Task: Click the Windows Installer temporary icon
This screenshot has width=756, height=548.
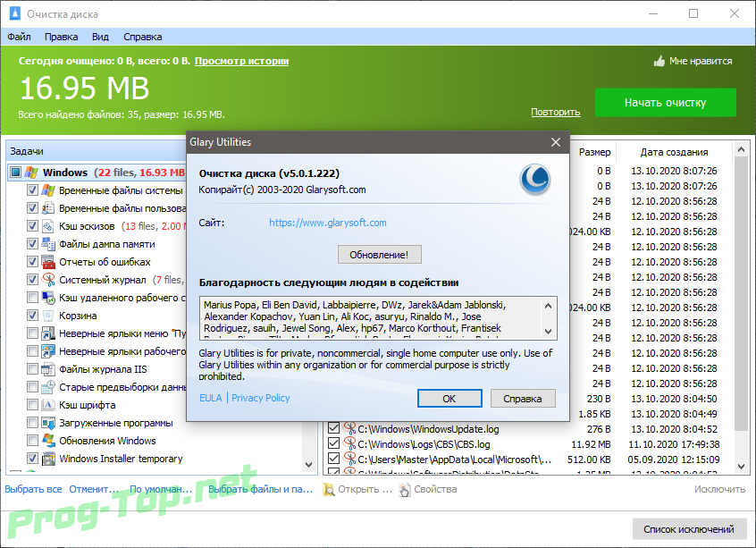Action: click(x=48, y=459)
